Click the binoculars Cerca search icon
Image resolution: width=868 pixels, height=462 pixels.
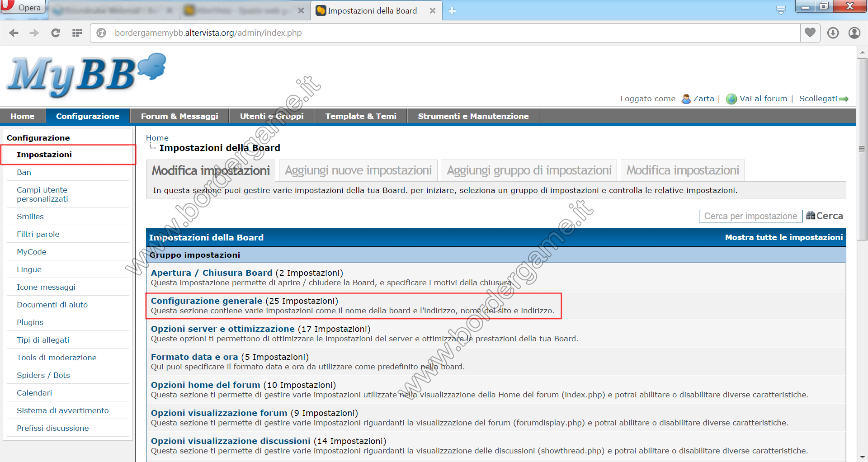[811, 216]
